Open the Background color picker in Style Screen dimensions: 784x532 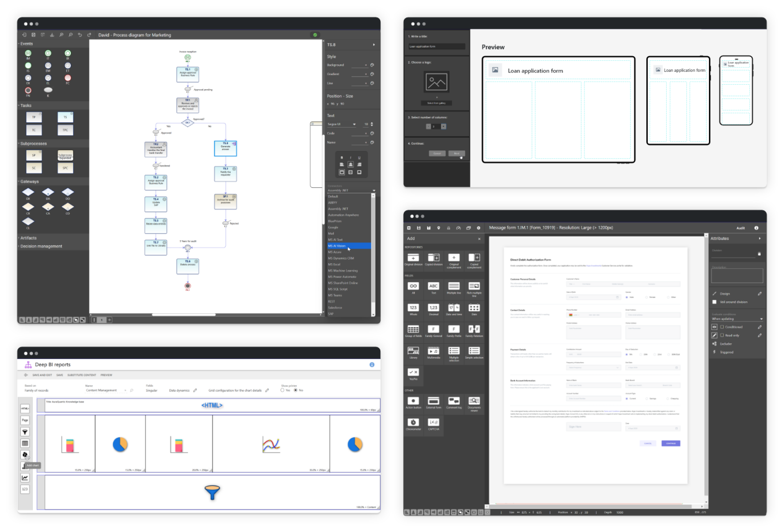[x=371, y=65]
